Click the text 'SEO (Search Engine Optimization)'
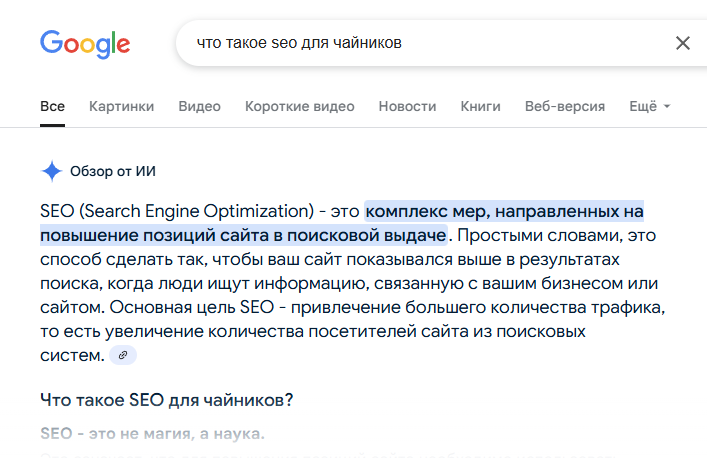The width and height of the screenshot is (707, 458). click(x=177, y=211)
